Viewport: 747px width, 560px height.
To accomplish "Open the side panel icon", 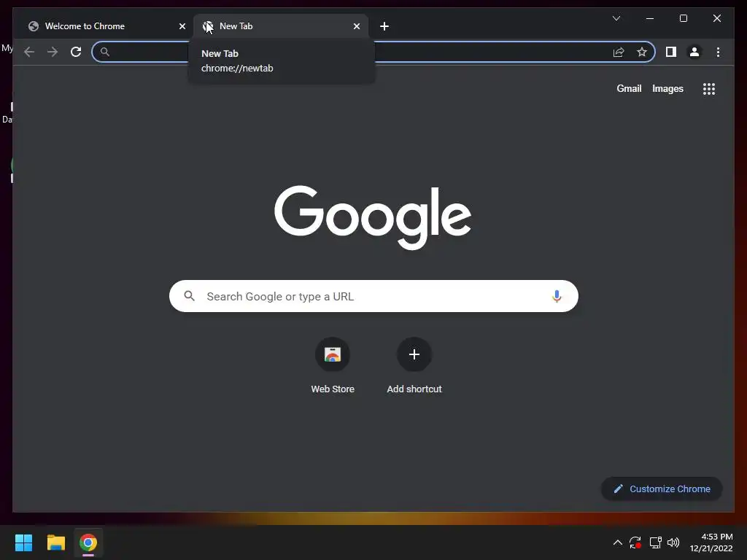I will pos(671,52).
